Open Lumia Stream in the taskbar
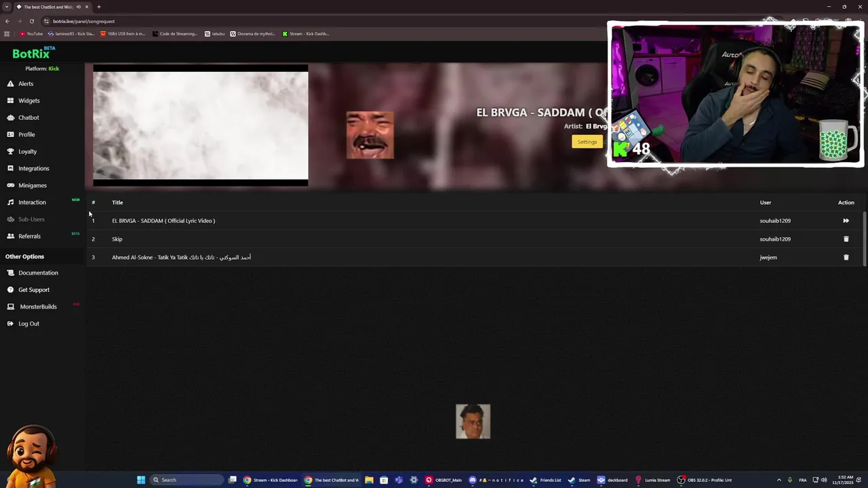 (x=652, y=480)
